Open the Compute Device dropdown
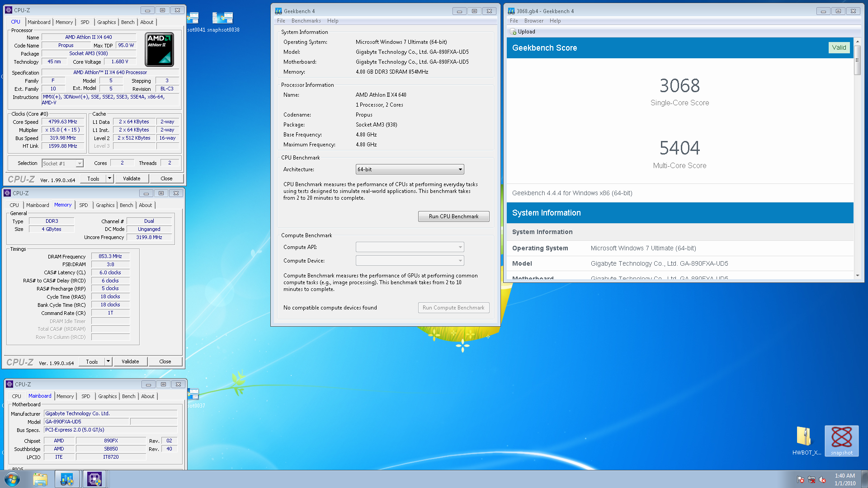The height and width of the screenshot is (488, 868). pos(410,261)
